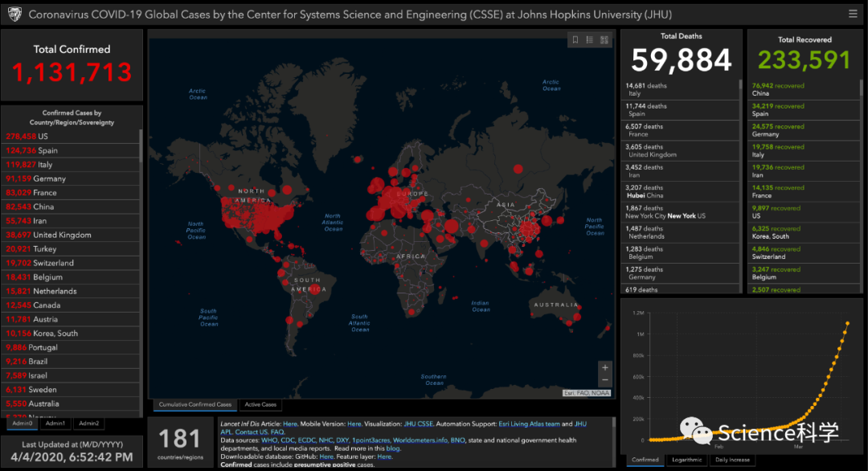This screenshot has width=868, height=471.
Task: Open the hamburger menu in the header
Action: pos(853,14)
